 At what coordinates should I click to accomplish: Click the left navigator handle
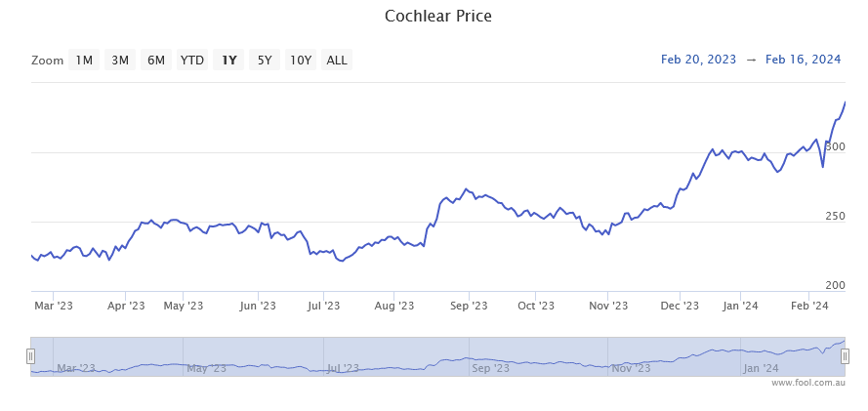click(30, 356)
